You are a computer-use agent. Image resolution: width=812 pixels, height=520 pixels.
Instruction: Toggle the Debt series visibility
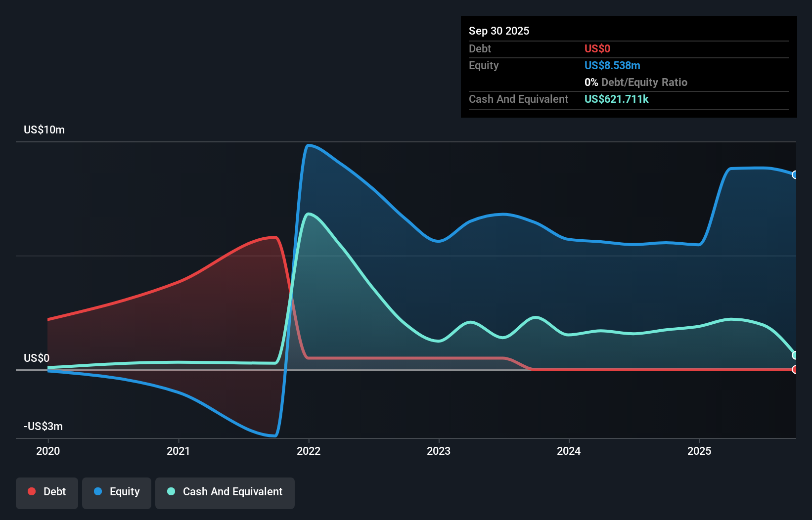(x=46, y=491)
